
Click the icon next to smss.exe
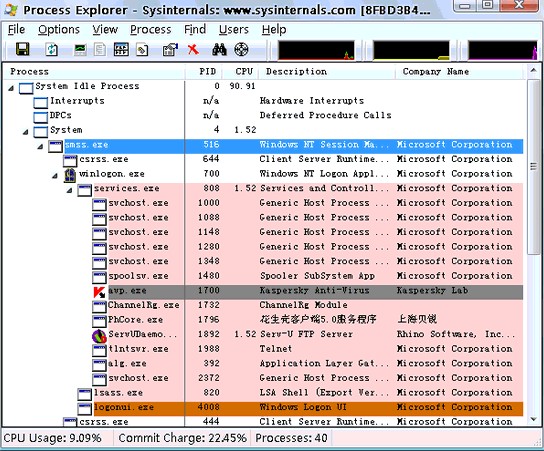[x=56, y=147]
